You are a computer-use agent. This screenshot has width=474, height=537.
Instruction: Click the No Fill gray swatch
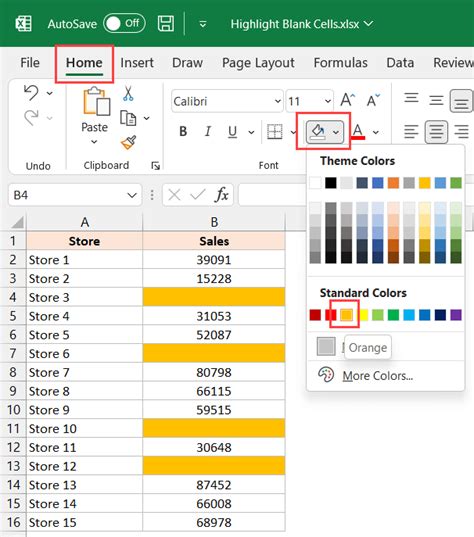coord(326,346)
